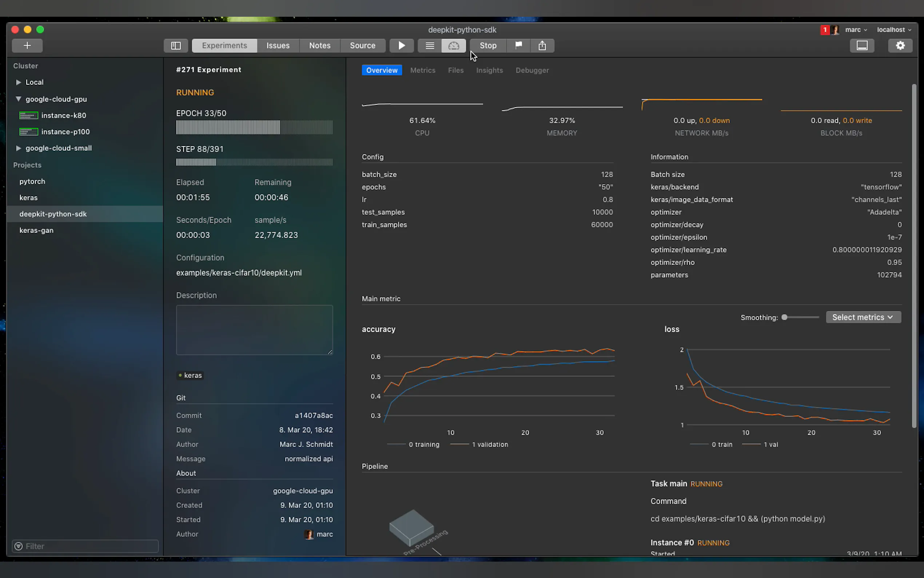Click the play run experiment icon

click(402, 45)
